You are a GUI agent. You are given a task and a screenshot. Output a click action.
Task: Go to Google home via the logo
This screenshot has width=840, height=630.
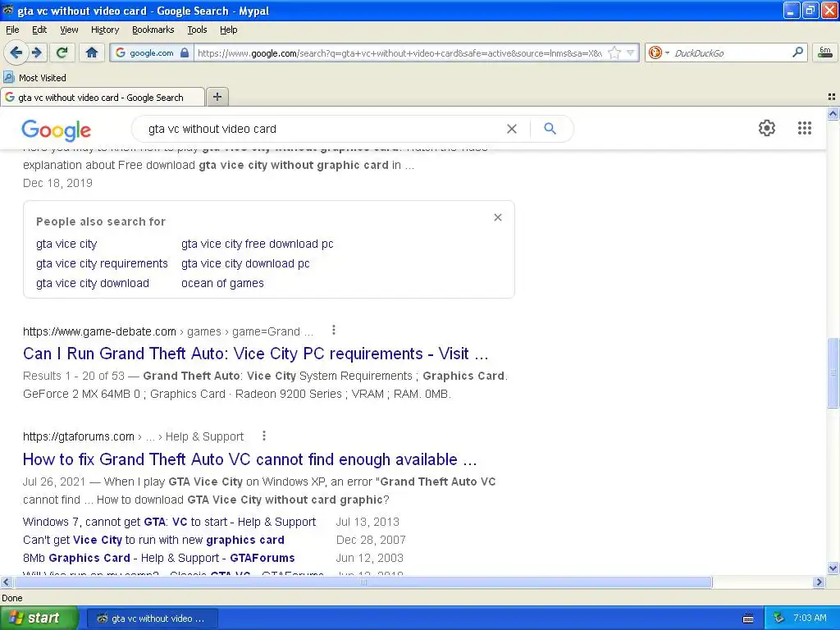coord(57,130)
